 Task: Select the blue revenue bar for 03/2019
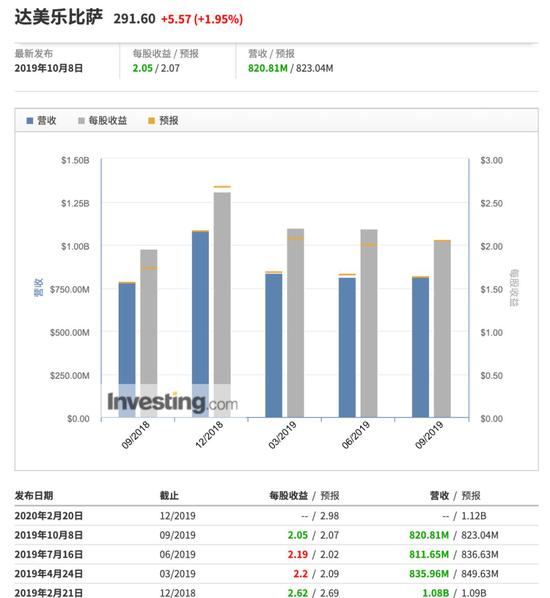pyautogui.click(x=274, y=346)
